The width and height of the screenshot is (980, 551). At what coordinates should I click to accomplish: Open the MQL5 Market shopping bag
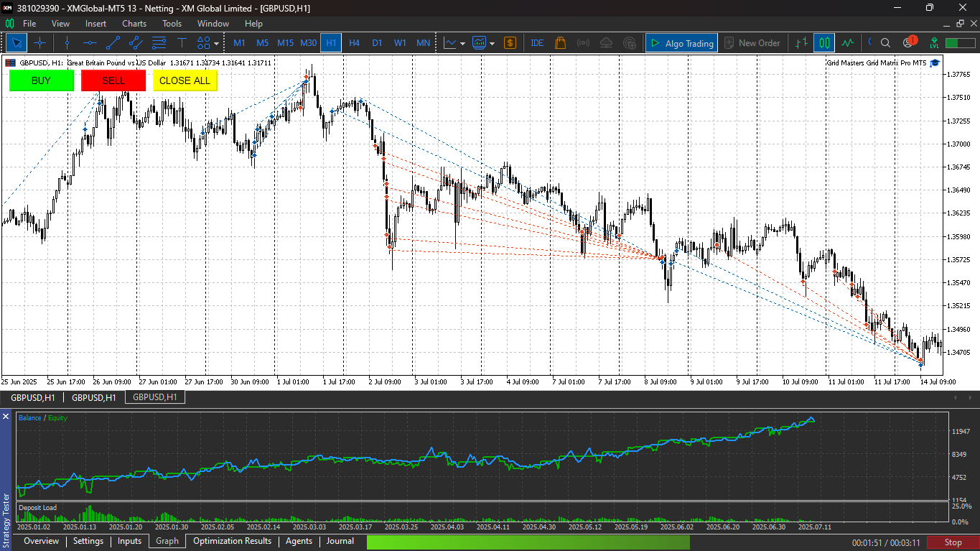pyautogui.click(x=560, y=43)
